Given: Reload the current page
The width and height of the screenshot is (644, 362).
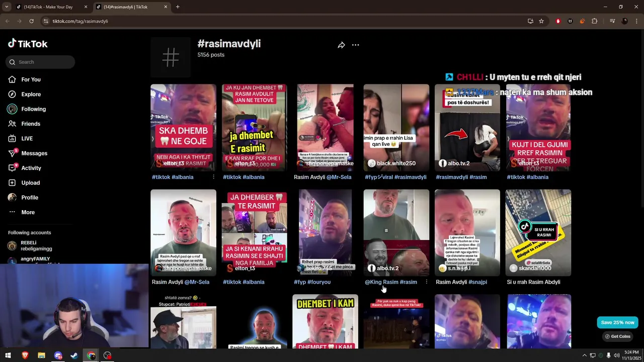Looking at the screenshot, I should tap(31, 21).
